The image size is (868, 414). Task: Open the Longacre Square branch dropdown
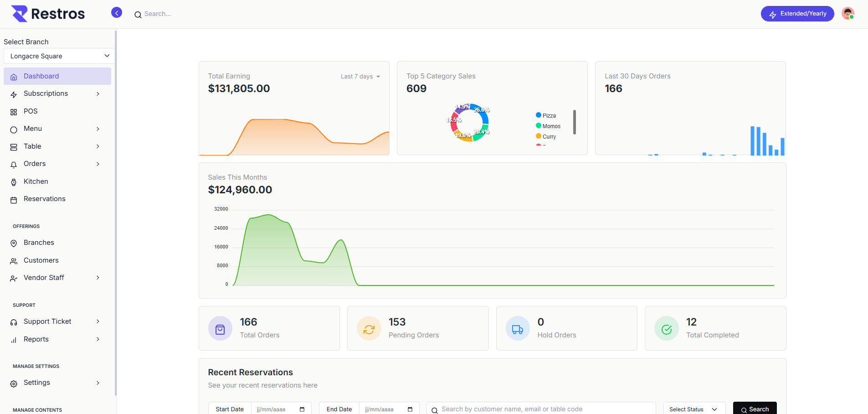tap(59, 56)
